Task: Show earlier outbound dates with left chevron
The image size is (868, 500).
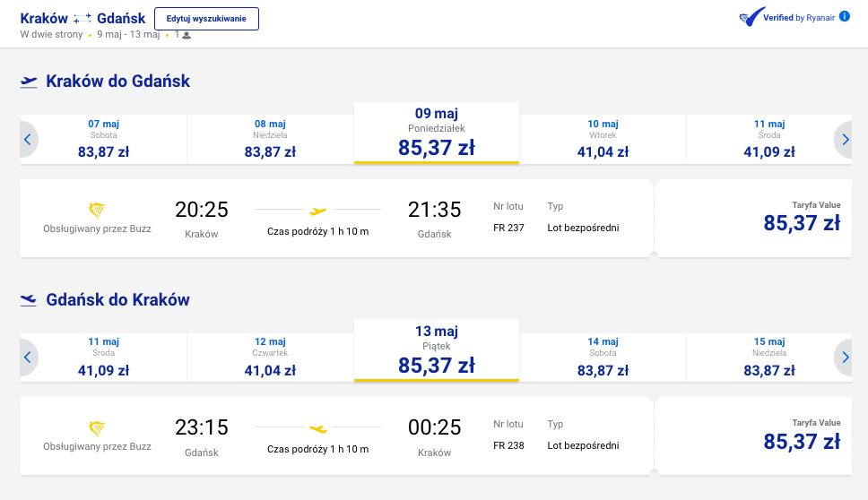Action: [x=28, y=140]
